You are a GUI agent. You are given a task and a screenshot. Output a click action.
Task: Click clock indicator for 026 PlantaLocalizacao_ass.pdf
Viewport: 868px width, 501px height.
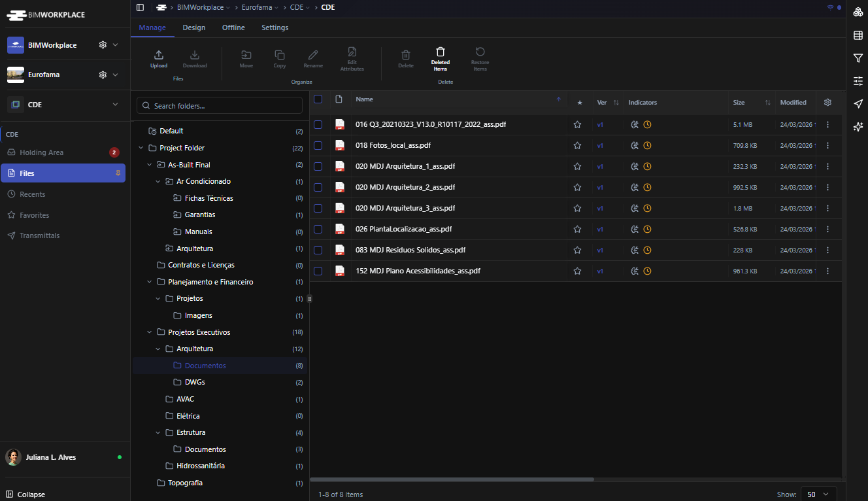[x=647, y=229]
